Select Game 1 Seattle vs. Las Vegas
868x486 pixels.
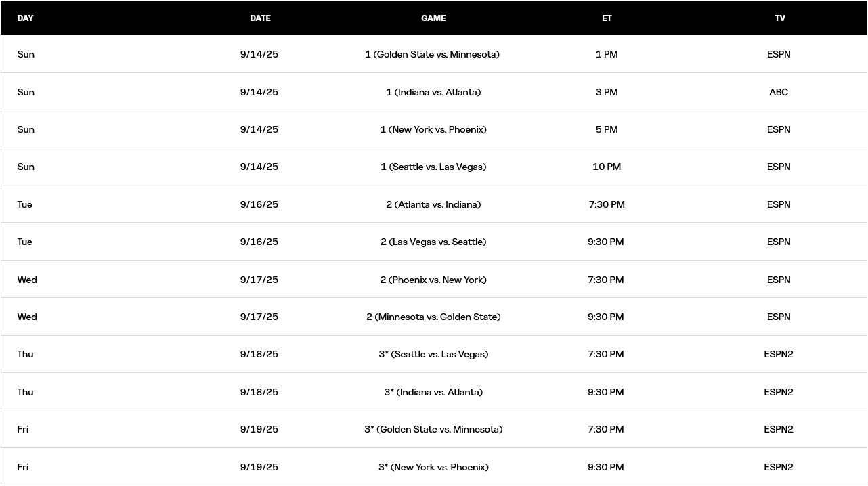point(433,167)
